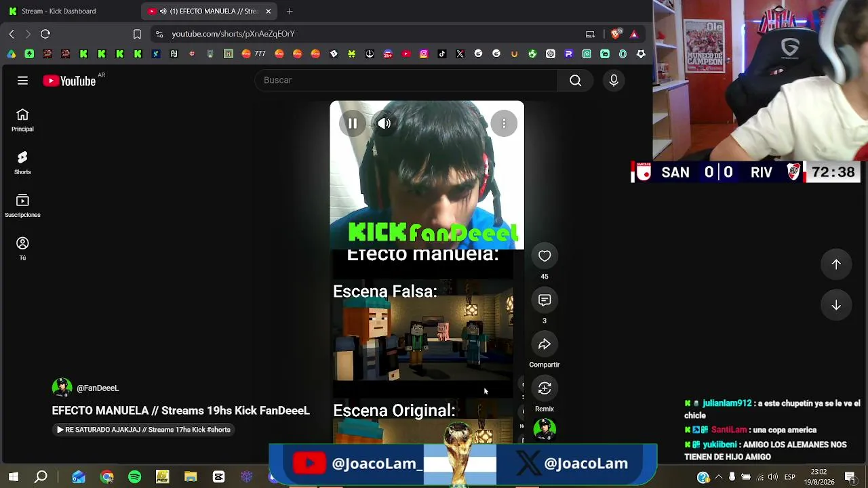Open the Brave Shields icon
This screenshot has width=868, height=488.
click(x=616, y=34)
